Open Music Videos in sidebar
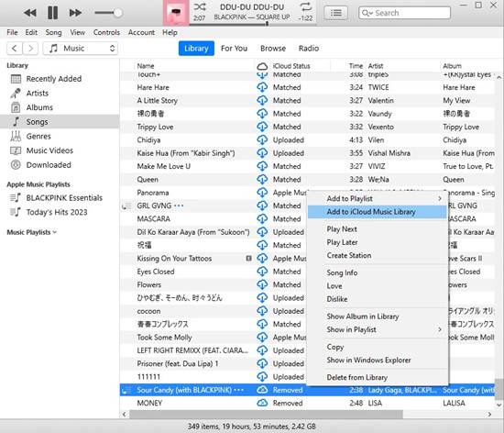The height and width of the screenshot is (433, 504). (x=60, y=150)
